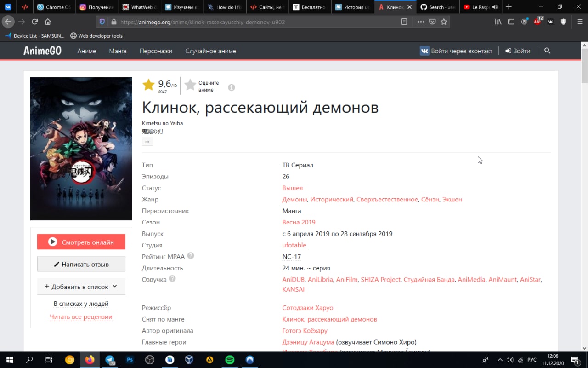Open Photoshop from taskbar

tap(130, 360)
